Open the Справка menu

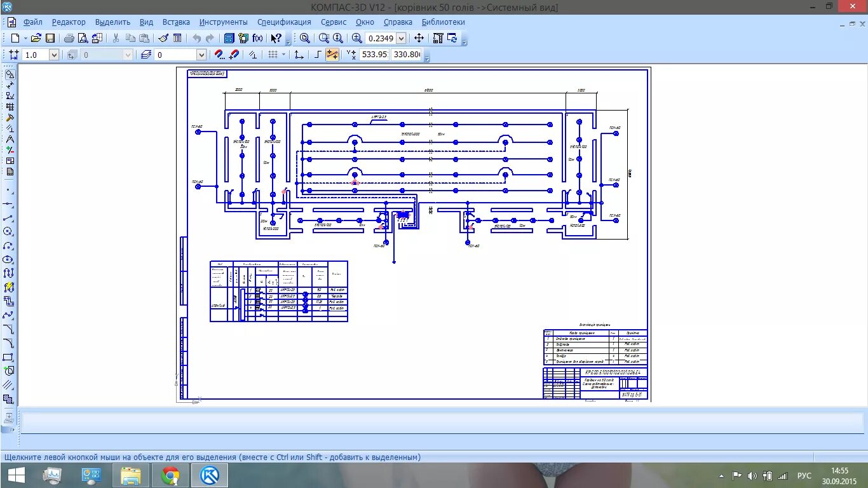(398, 22)
